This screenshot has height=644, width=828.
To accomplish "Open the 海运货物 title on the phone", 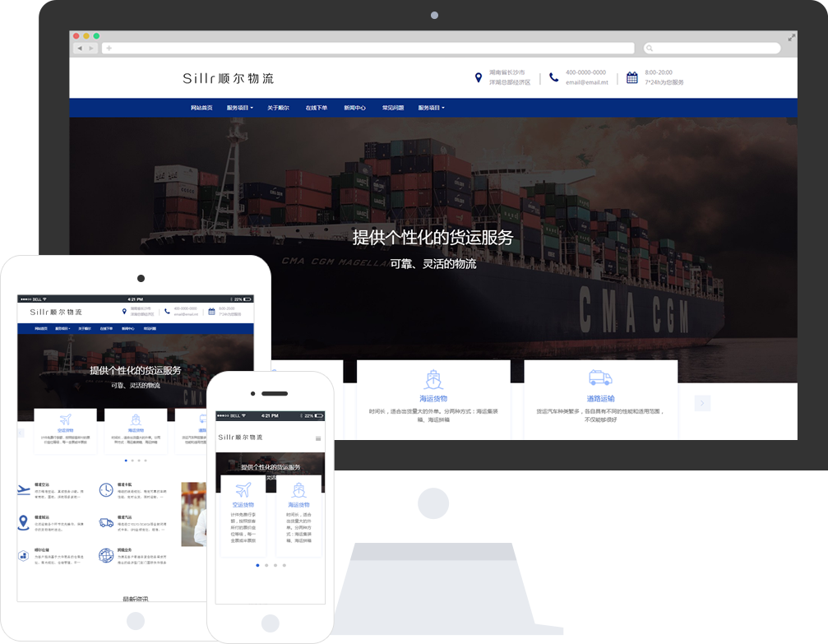I will coord(298,505).
